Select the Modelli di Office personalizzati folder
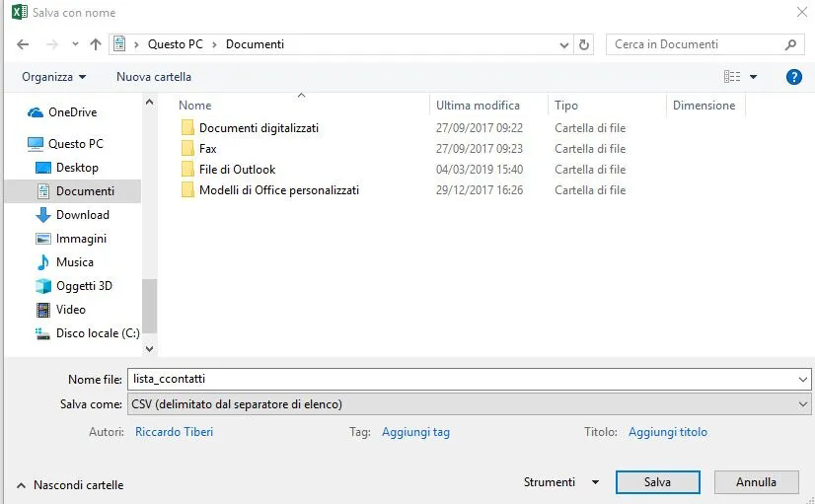Viewport: 815px width, 504px height. [x=279, y=190]
